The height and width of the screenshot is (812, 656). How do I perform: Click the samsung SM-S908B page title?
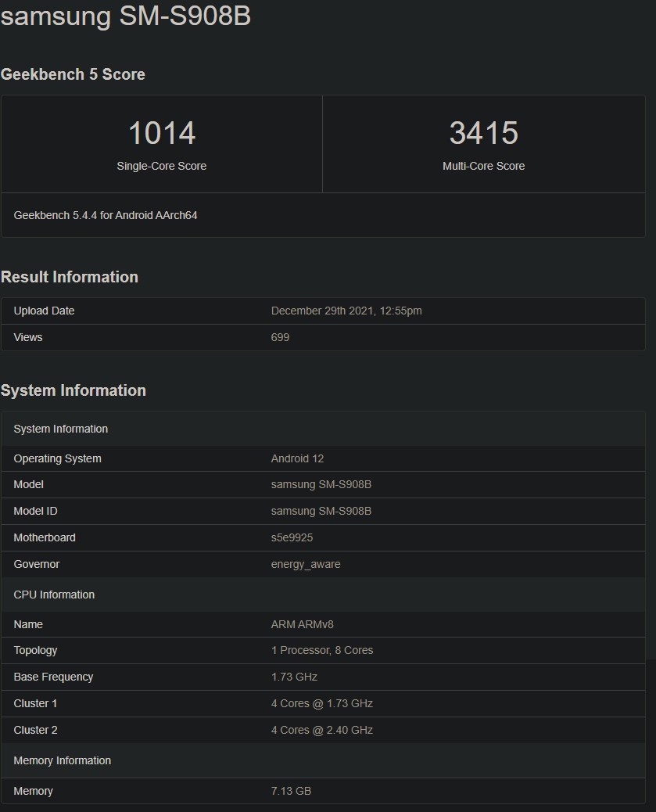126,16
